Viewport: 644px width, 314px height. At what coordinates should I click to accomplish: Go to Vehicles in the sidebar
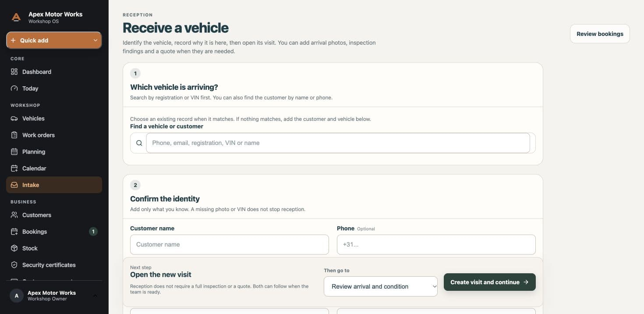(x=54, y=119)
